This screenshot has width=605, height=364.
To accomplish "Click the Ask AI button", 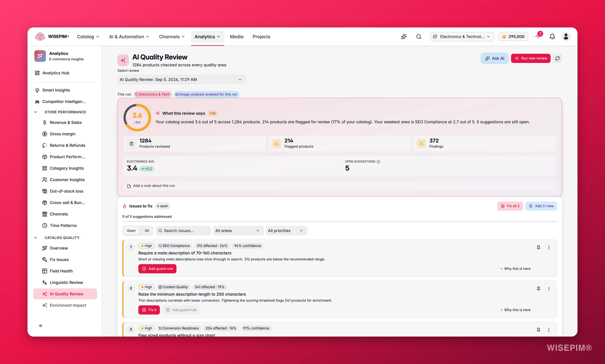I will [495, 58].
